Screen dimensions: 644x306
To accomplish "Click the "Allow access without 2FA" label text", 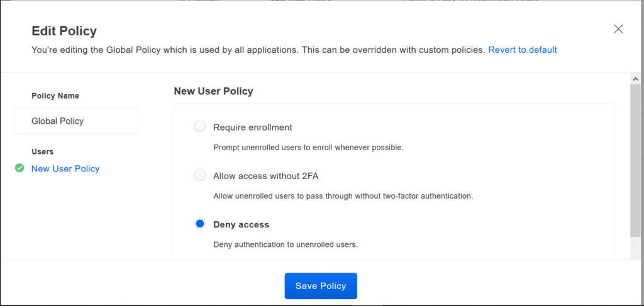I will [x=266, y=177].
